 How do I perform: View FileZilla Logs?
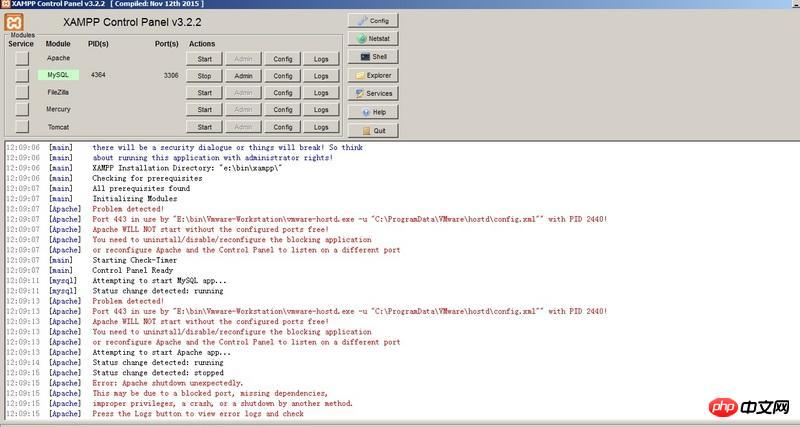(x=321, y=93)
